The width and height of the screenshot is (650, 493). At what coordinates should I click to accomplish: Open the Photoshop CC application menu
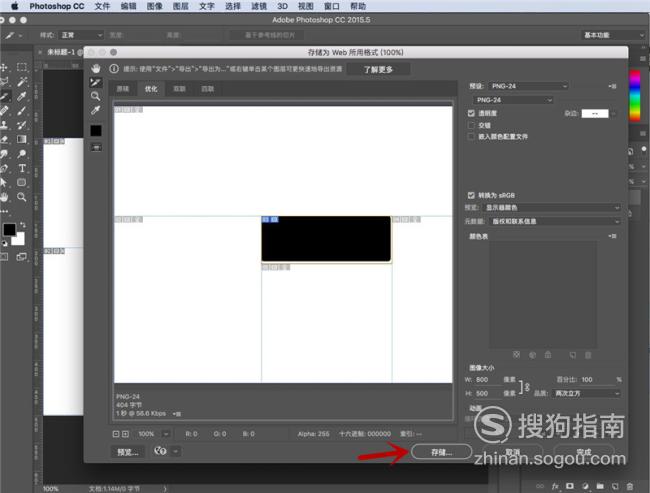pos(57,6)
